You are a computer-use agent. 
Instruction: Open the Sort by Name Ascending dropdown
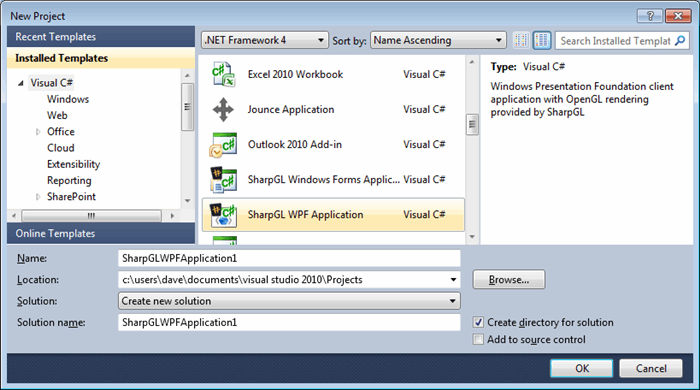[438, 40]
